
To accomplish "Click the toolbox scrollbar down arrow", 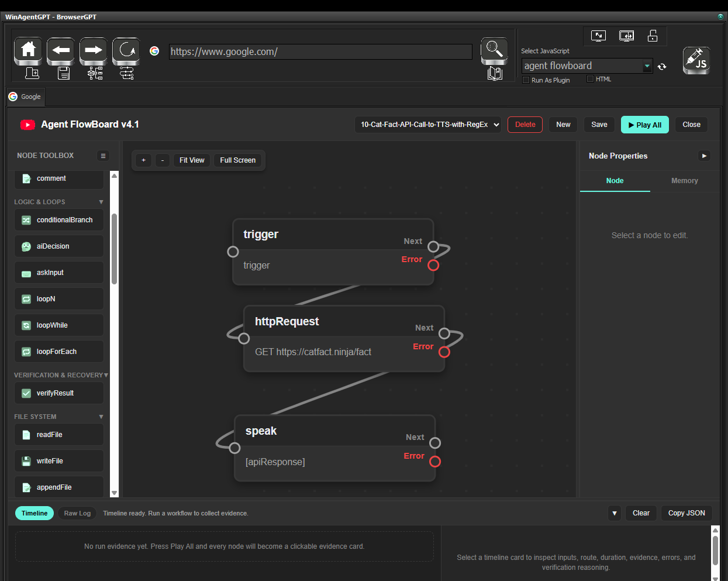I will [x=115, y=493].
